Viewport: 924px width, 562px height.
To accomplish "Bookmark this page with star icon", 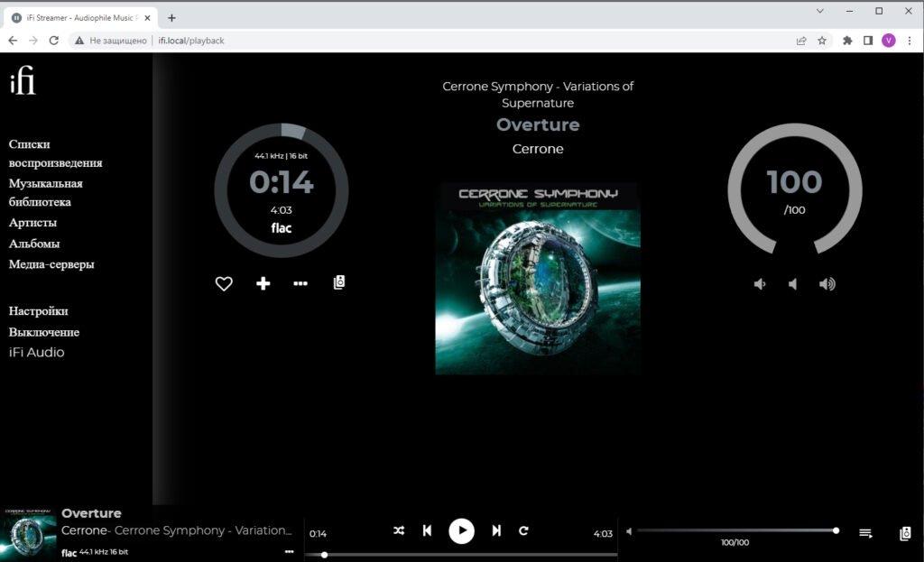I will click(x=822, y=41).
